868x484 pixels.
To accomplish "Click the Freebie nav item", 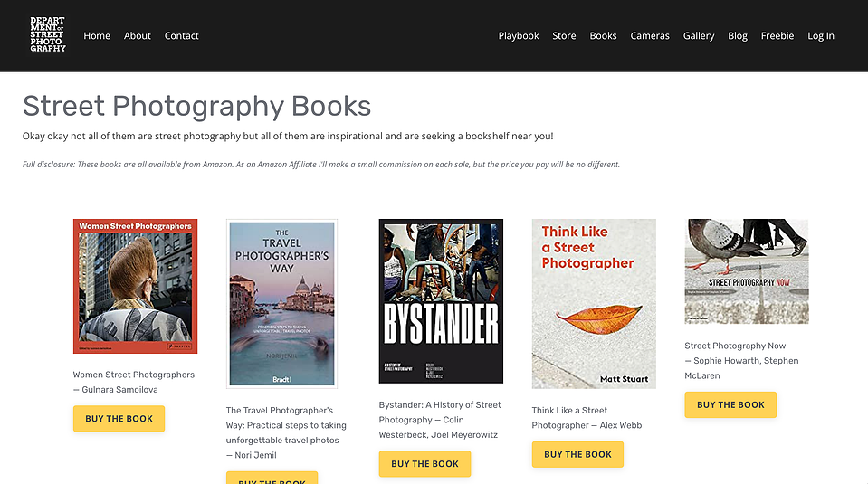I will point(777,36).
